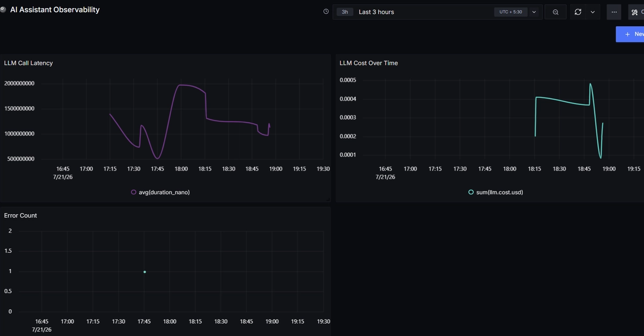644x336 pixels.
Task: Click the 1.5 y-axis label in Error Count
Action: (9, 251)
